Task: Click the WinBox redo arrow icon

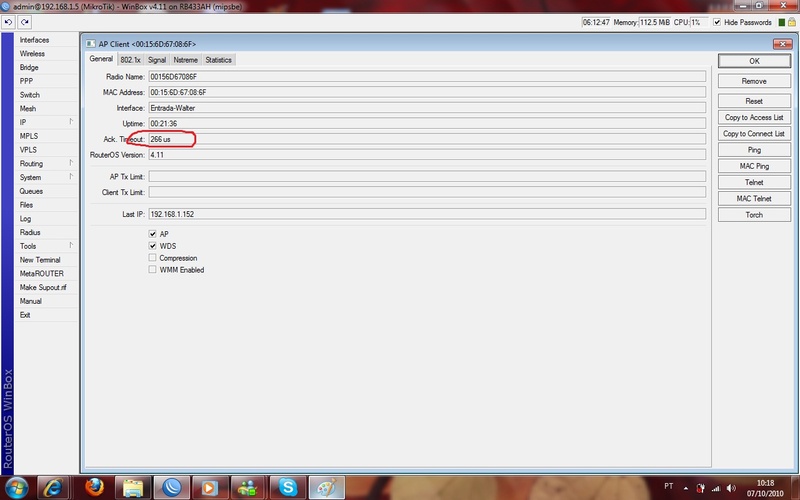Action: click(x=24, y=22)
